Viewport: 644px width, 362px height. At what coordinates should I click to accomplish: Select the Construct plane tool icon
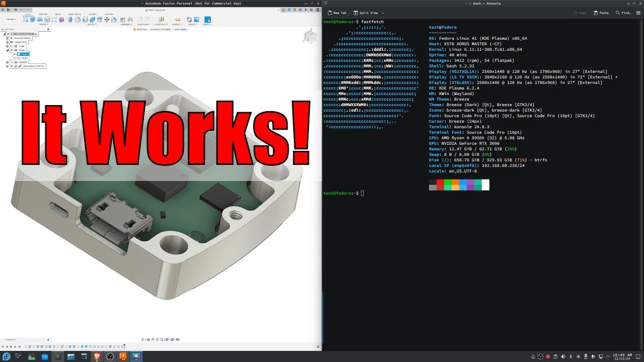162,20
